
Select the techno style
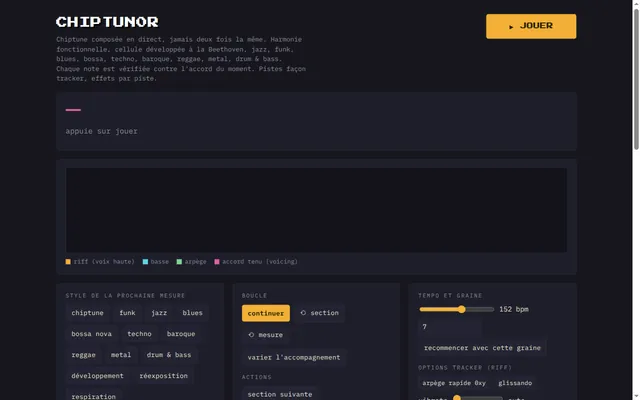(x=139, y=334)
